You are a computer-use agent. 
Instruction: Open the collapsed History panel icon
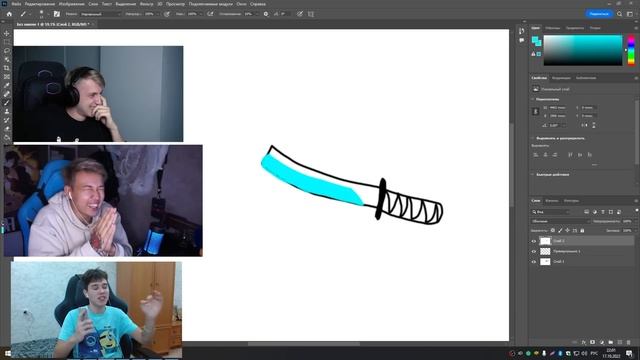[x=522, y=31]
